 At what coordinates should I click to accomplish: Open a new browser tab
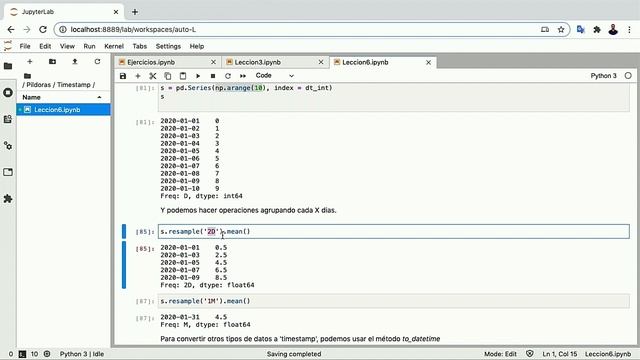point(135,12)
